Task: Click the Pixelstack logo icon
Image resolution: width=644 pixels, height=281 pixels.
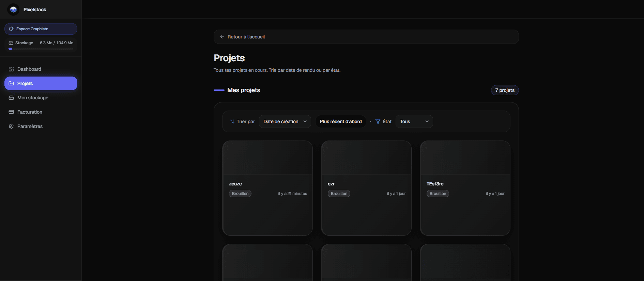Action: (13, 10)
